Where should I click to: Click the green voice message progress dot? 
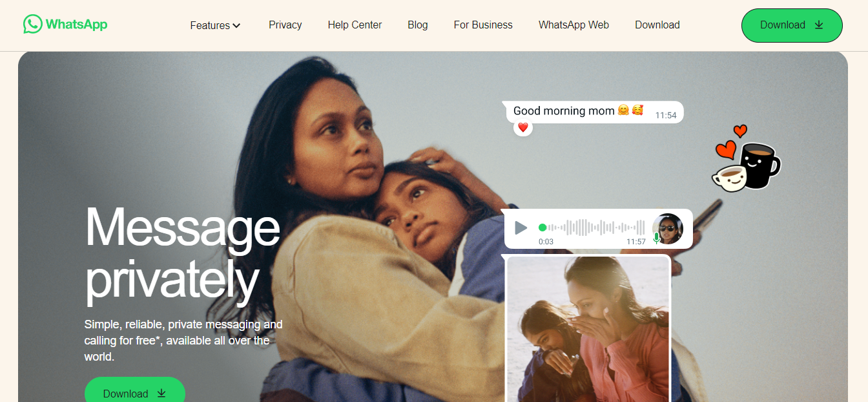tap(542, 227)
